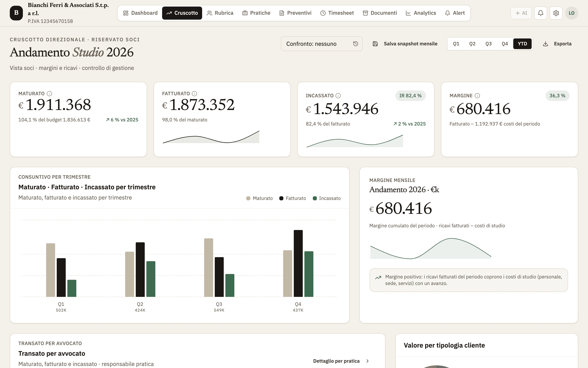The width and height of the screenshot is (588, 368).
Task: Open the LO user avatar
Action: (x=571, y=13)
